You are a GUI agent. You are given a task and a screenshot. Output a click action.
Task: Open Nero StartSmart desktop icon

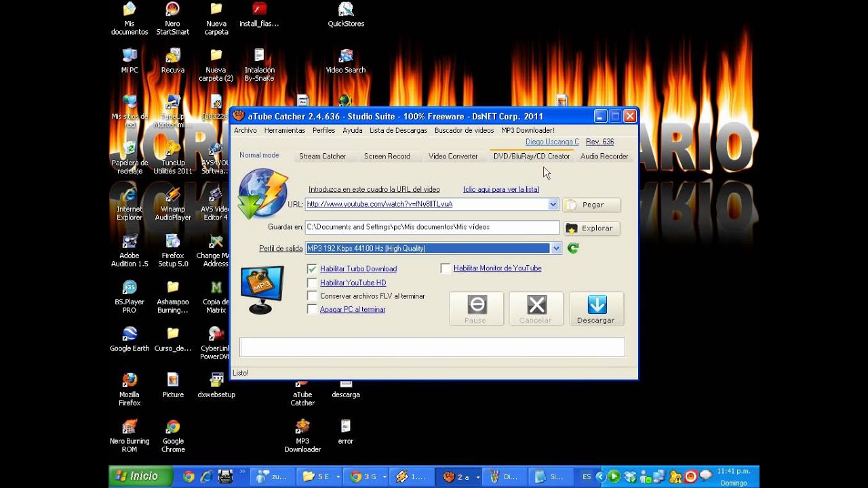[173, 19]
